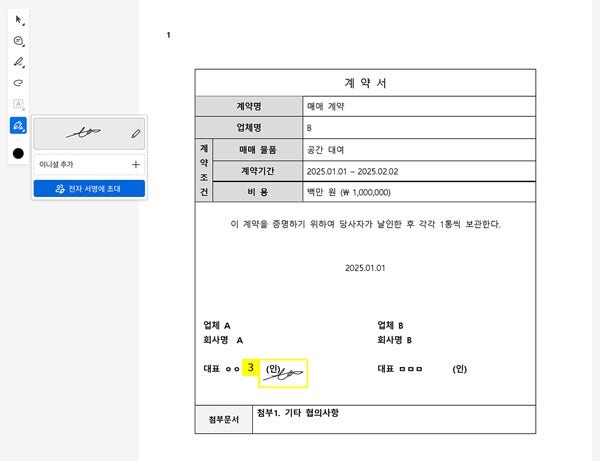Viewport: 600px width, 461px height.
Task: Select the text box tool
Action: click(18, 104)
